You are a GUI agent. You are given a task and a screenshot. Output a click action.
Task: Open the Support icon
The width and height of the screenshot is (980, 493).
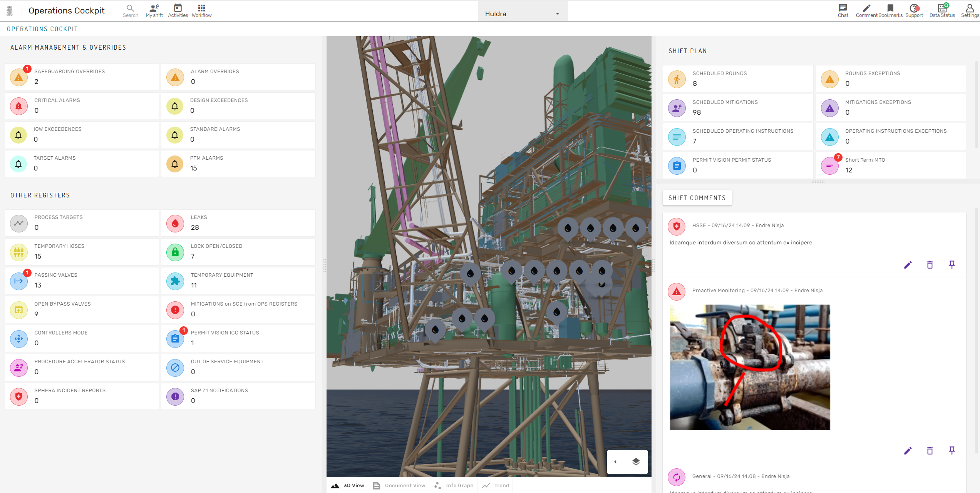(914, 10)
